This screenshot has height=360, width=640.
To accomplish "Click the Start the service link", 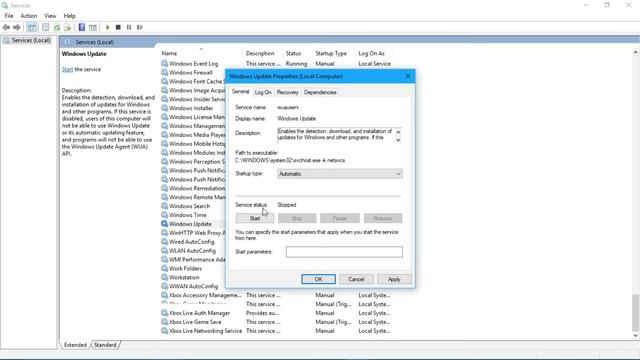I will [67, 69].
